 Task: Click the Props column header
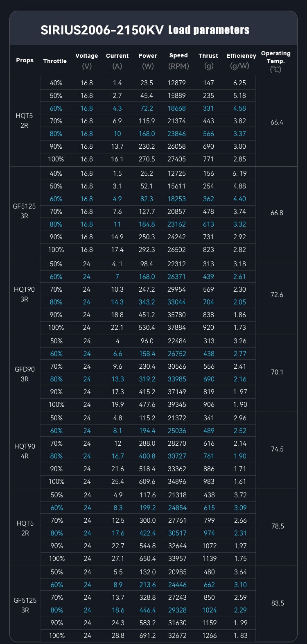pos(25,60)
